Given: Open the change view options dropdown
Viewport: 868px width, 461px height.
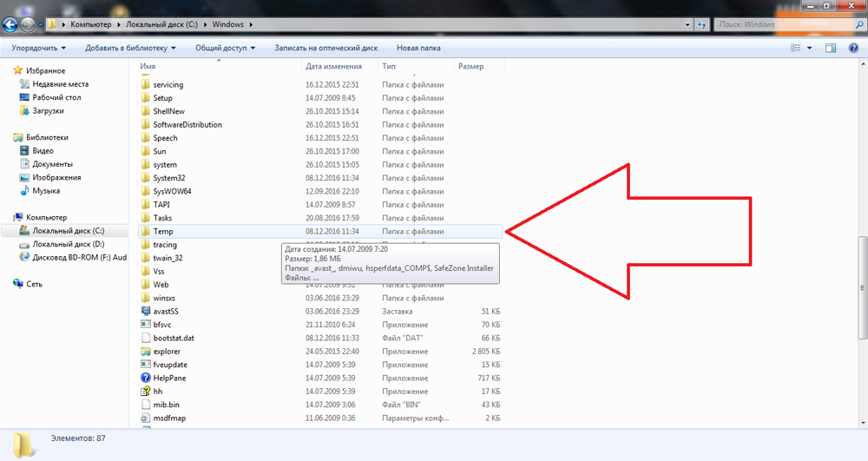Looking at the screenshot, I should [809, 48].
